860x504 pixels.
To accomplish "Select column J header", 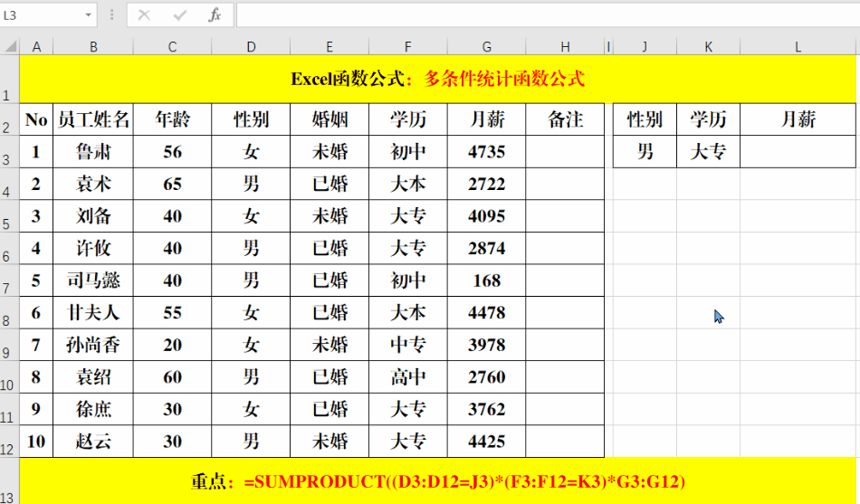I will (x=645, y=47).
